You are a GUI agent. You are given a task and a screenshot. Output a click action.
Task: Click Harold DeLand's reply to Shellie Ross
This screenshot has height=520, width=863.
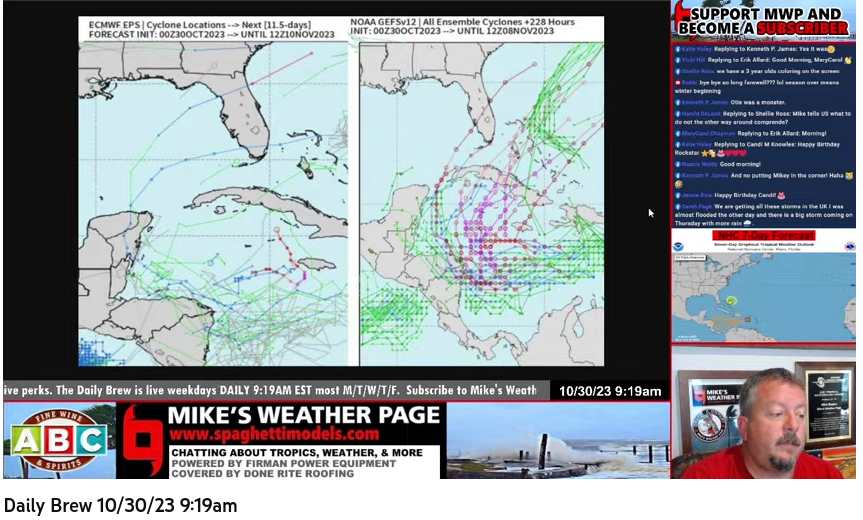pos(763,118)
